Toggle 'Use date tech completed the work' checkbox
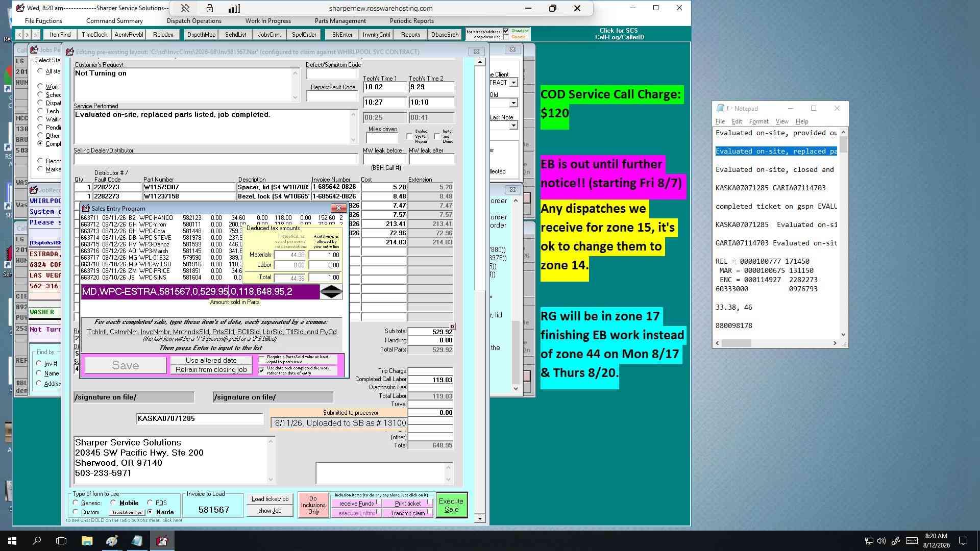Screen dimensions: 980x551 tap(262, 370)
